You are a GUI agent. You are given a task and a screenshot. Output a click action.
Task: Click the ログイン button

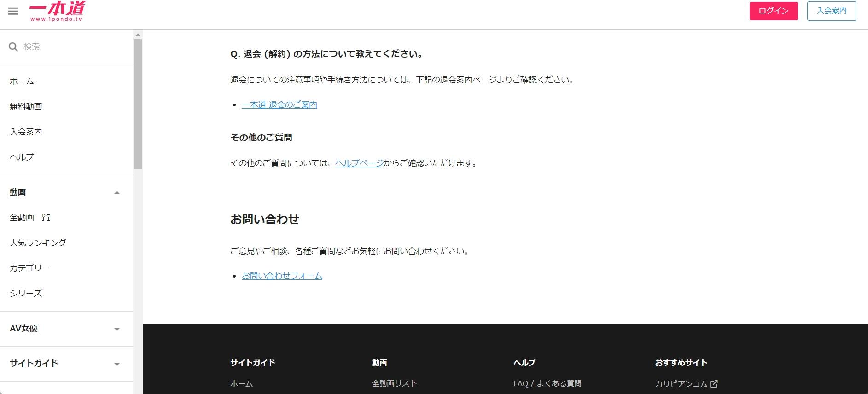pos(773,11)
